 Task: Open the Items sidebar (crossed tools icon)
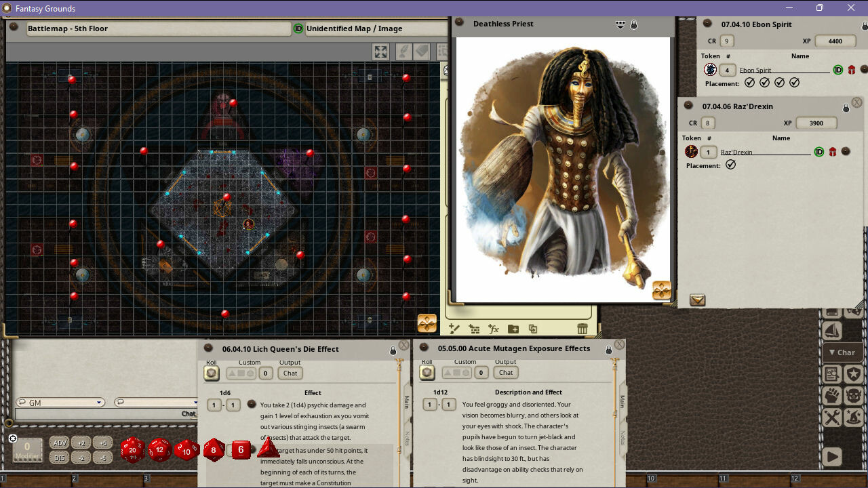pyautogui.click(x=832, y=415)
